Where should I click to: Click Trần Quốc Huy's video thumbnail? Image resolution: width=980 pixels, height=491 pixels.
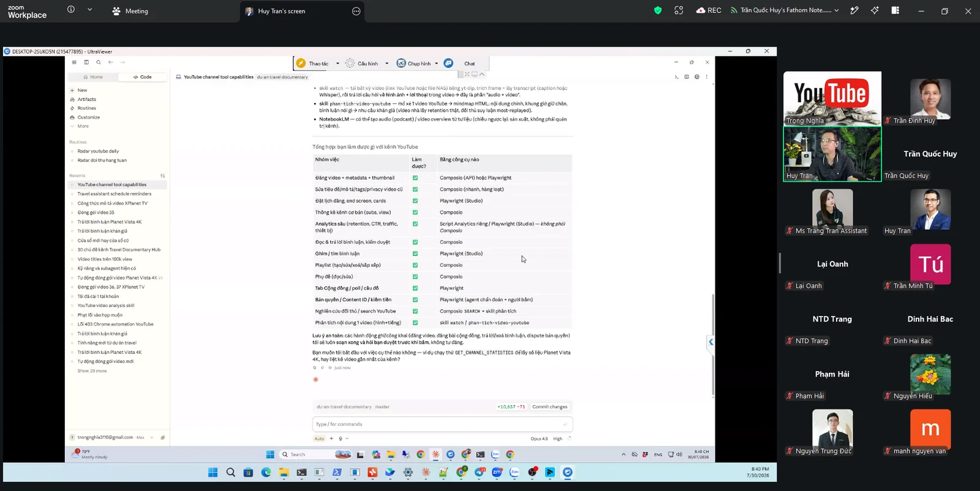click(x=930, y=154)
